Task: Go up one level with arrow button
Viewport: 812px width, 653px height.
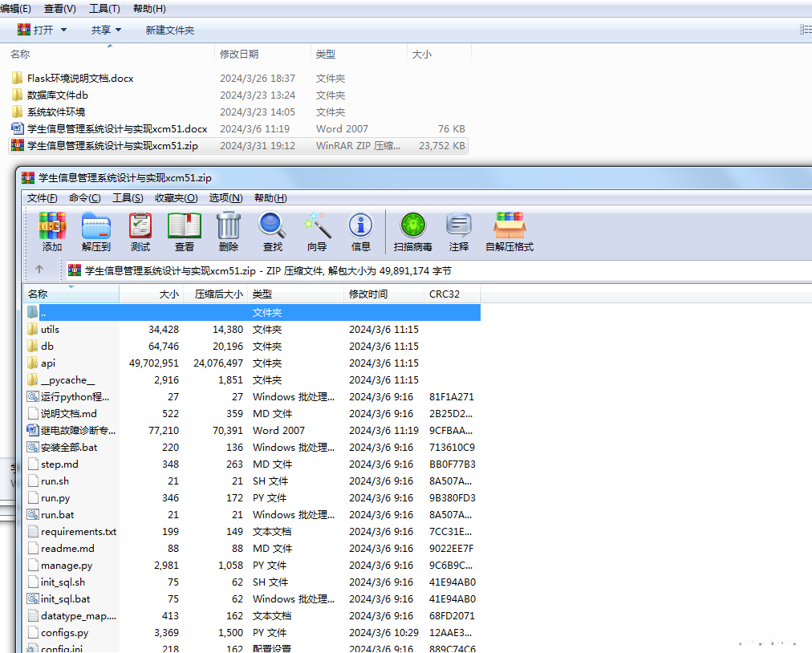Action: [x=39, y=270]
